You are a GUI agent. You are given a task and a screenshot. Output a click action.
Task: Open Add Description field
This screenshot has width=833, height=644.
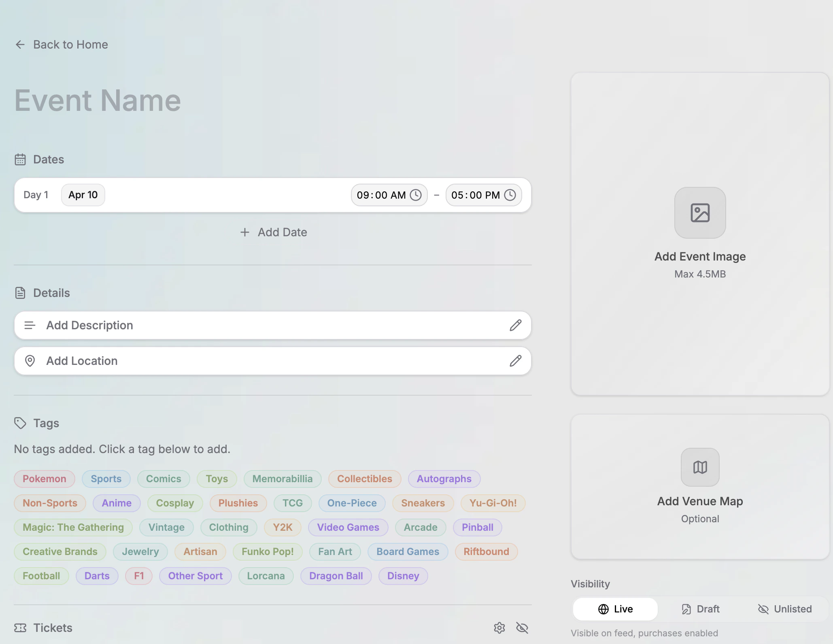(x=273, y=325)
